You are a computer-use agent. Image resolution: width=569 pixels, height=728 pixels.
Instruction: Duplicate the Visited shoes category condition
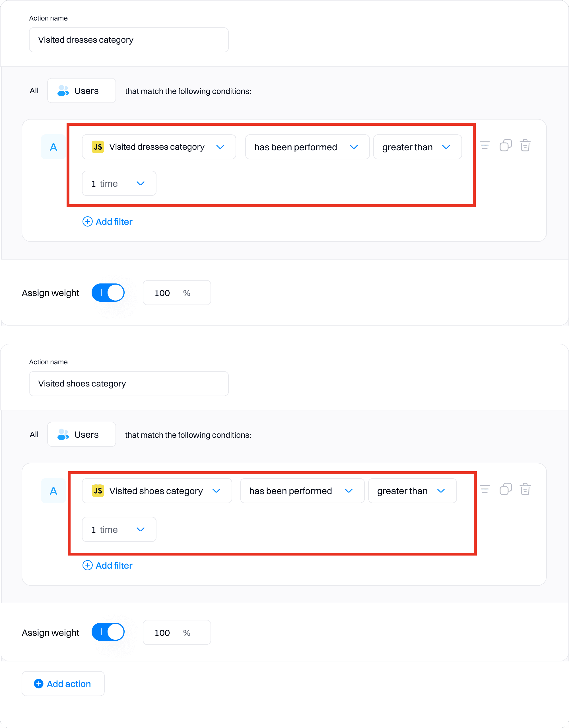point(505,489)
